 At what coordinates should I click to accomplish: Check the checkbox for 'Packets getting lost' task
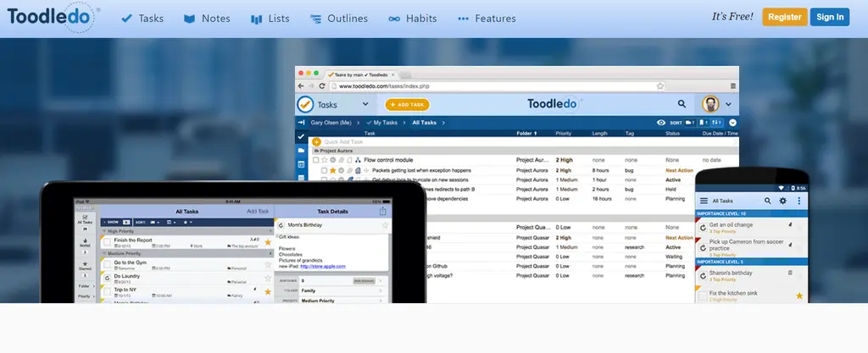(x=324, y=171)
